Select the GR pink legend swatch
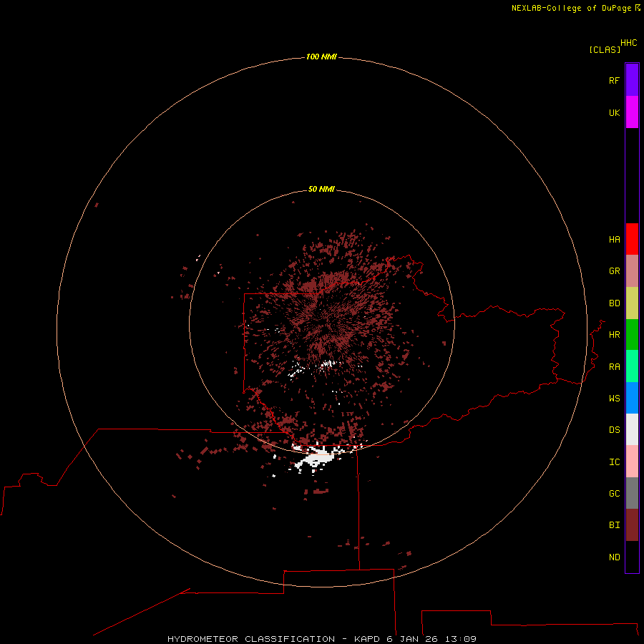Image resolution: width=644 pixels, height=644 pixels. (632, 271)
